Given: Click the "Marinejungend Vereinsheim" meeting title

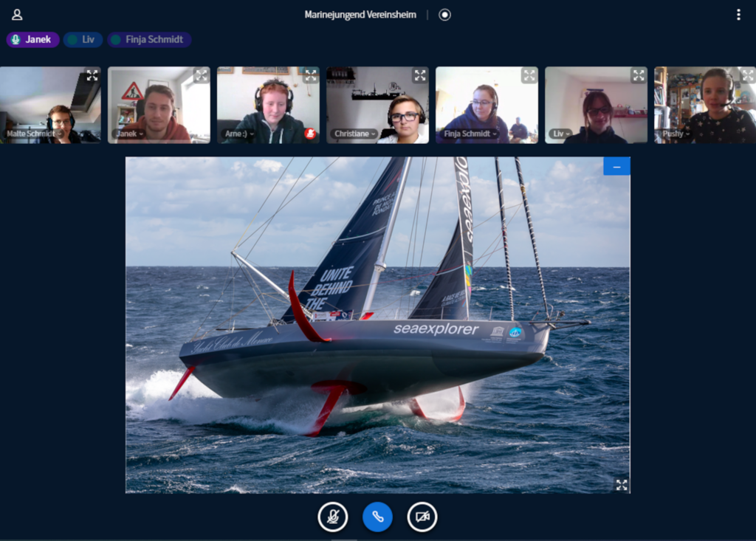Looking at the screenshot, I should (360, 15).
